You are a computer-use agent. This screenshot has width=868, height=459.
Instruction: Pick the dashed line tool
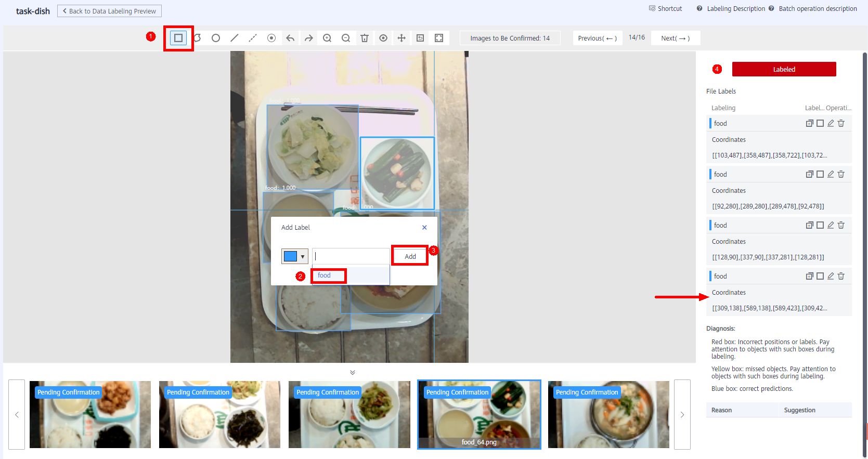click(253, 38)
